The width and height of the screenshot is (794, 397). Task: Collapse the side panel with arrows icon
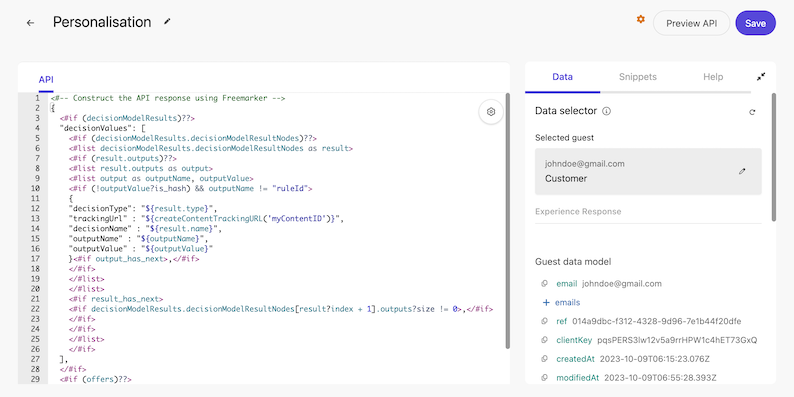point(761,77)
